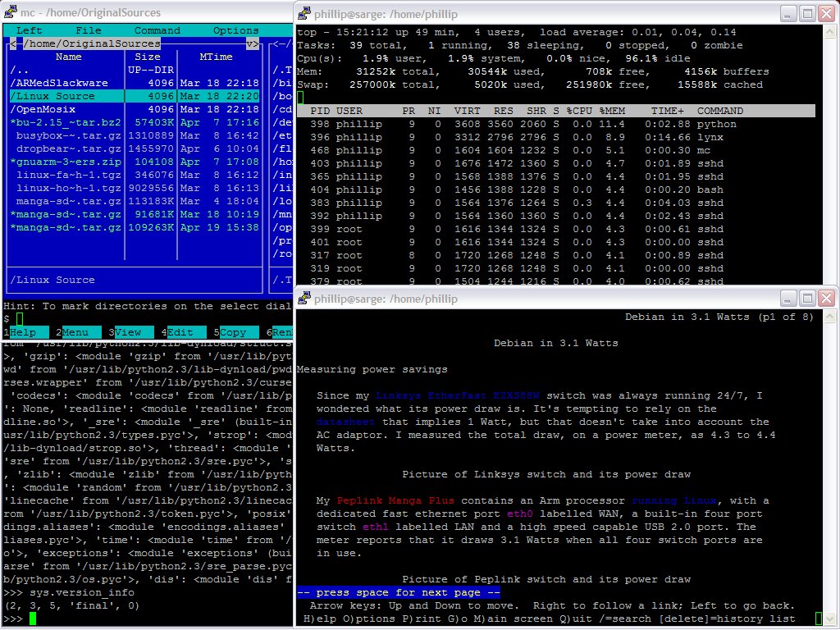Viewport: 840px width, 630px height.
Task: Click the PID column header in top
Action: tap(321, 111)
